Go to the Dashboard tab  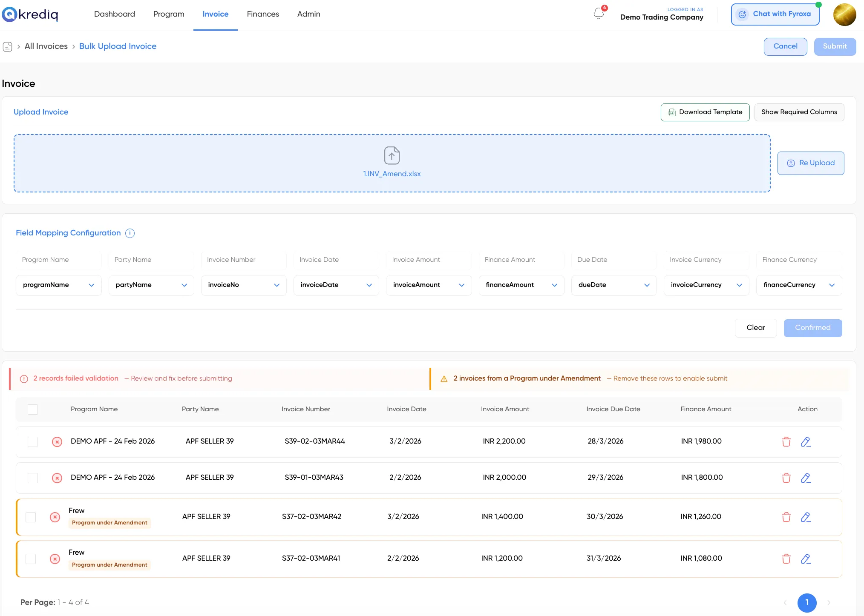tap(115, 14)
